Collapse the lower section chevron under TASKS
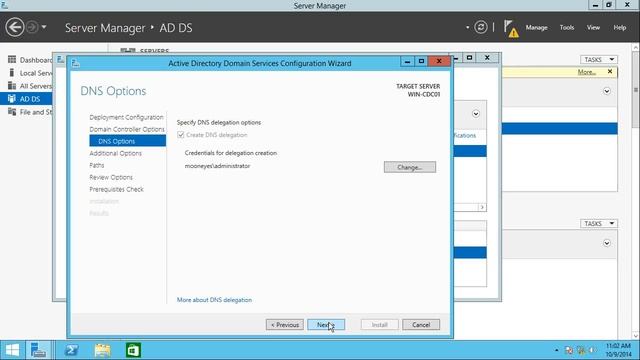Screen dimensions: 640x360 tap(607, 243)
